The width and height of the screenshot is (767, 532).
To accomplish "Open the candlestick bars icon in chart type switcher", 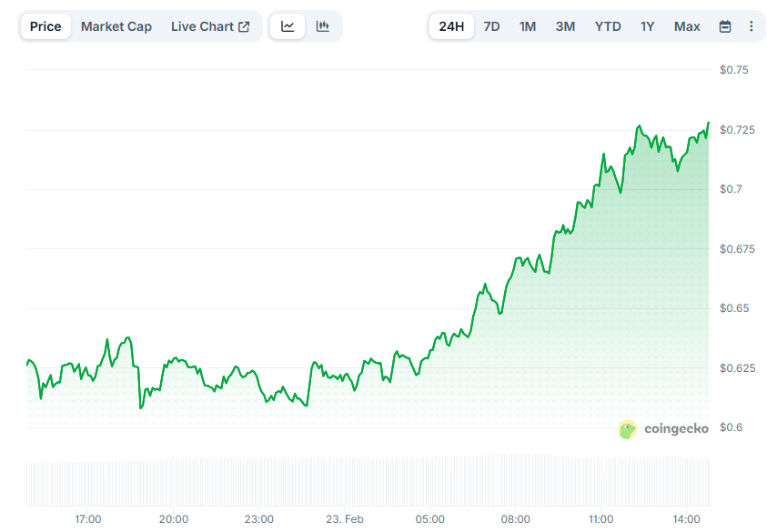I will [x=322, y=26].
